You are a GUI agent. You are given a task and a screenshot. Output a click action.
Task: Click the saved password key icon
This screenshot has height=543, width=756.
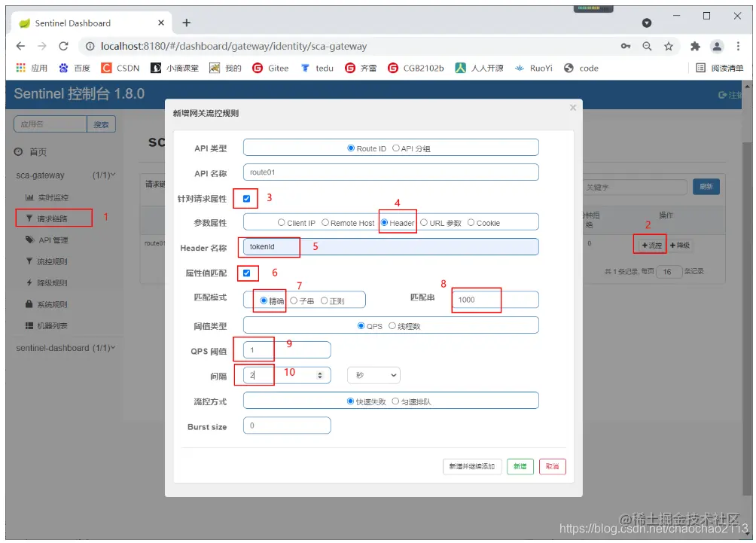[625, 46]
